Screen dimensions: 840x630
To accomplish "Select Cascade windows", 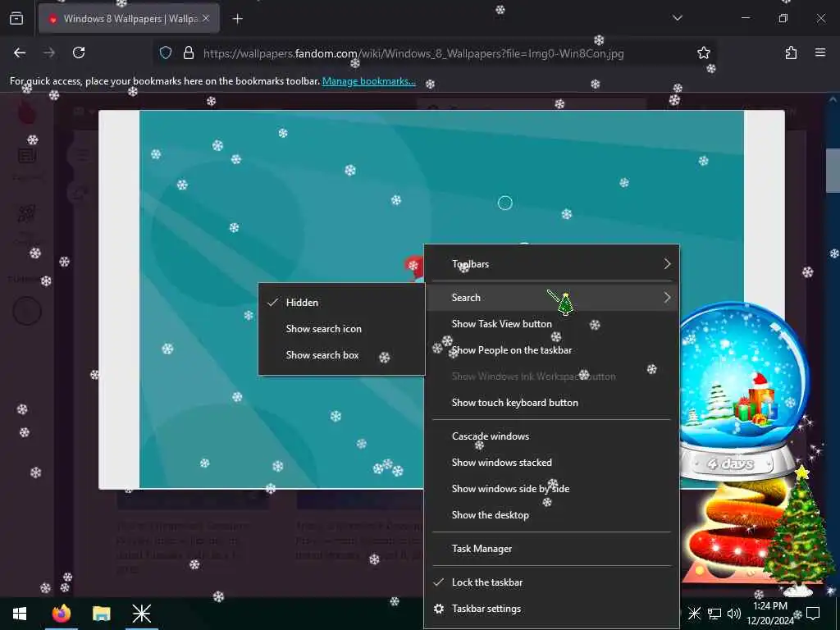I will pyautogui.click(x=552, y=436).
